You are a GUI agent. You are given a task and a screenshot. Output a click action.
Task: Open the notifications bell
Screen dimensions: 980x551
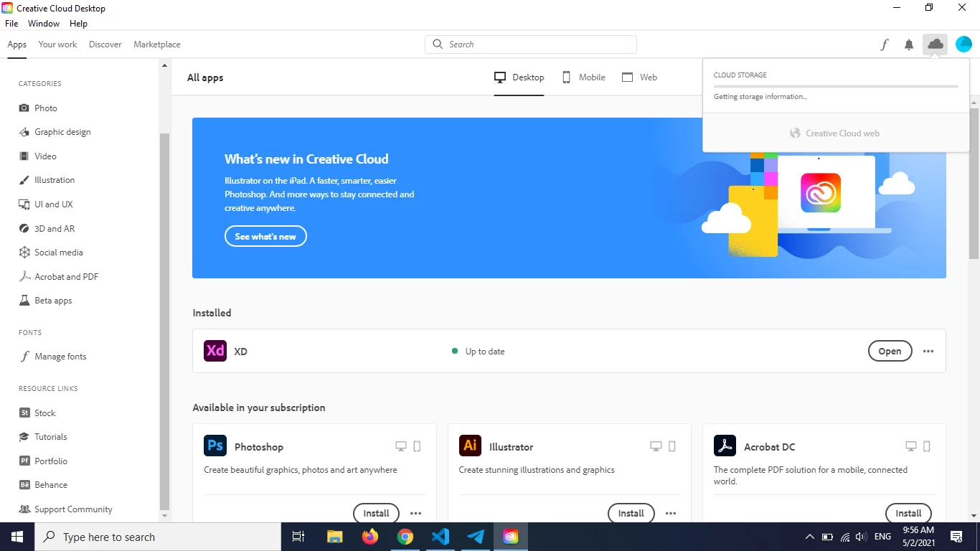[x=909, y=44]
